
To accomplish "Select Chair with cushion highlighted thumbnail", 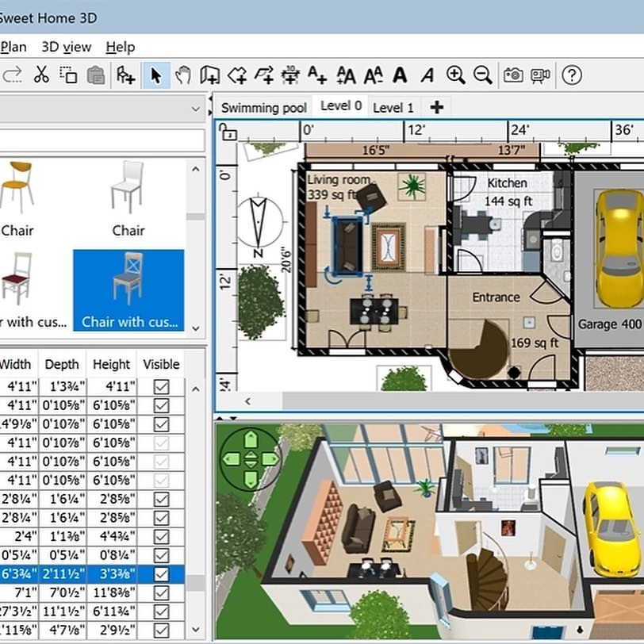I will (x=128, y=290).
